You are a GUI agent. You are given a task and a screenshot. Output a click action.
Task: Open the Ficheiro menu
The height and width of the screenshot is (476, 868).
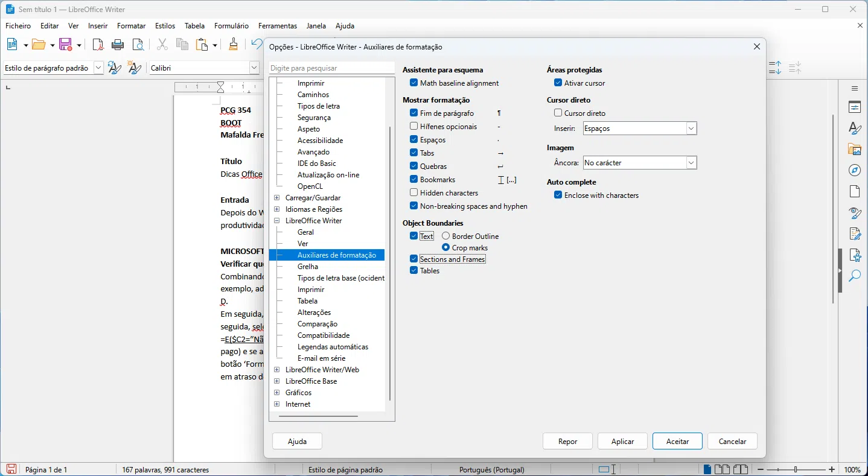[x=18, y=26]
